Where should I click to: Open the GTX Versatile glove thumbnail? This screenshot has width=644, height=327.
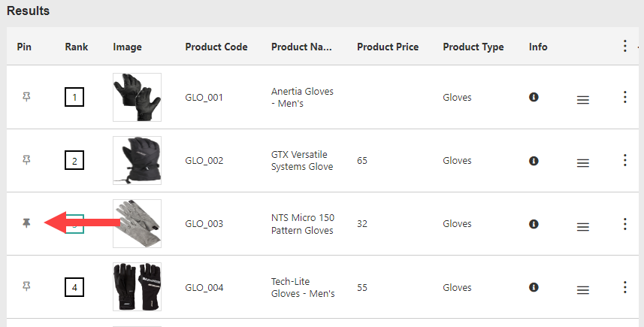(x=138, y=160)
